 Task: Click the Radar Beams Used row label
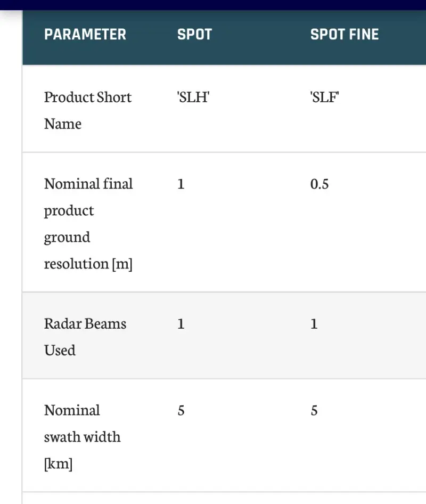click(85, 337)
